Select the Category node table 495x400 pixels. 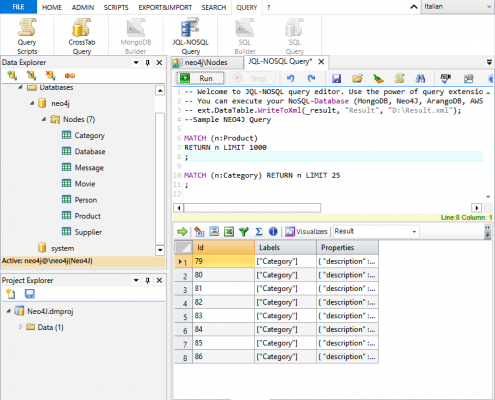[89, 135]
